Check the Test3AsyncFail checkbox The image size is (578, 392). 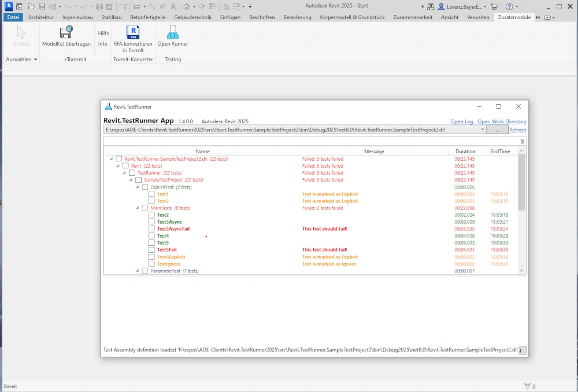(151, 229)
